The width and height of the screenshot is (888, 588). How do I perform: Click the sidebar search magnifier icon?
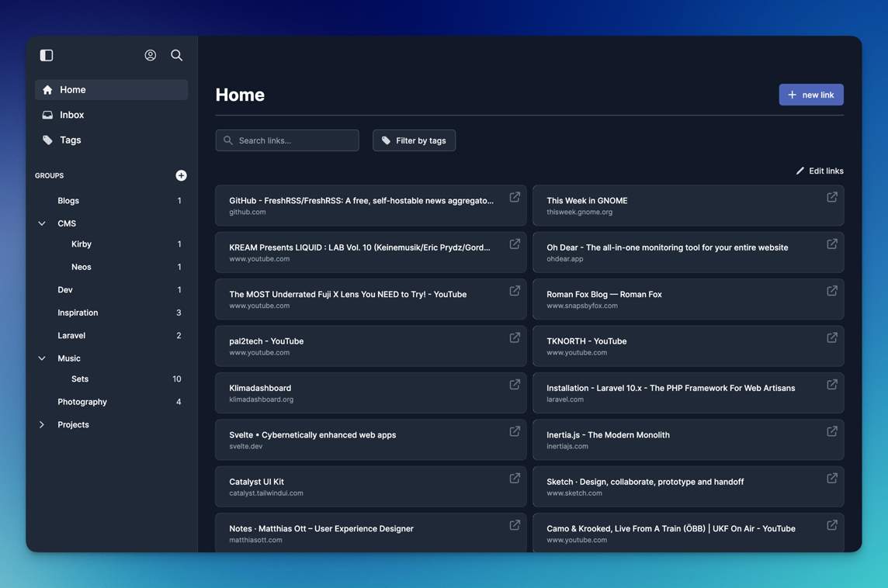(x=177, y=55)
